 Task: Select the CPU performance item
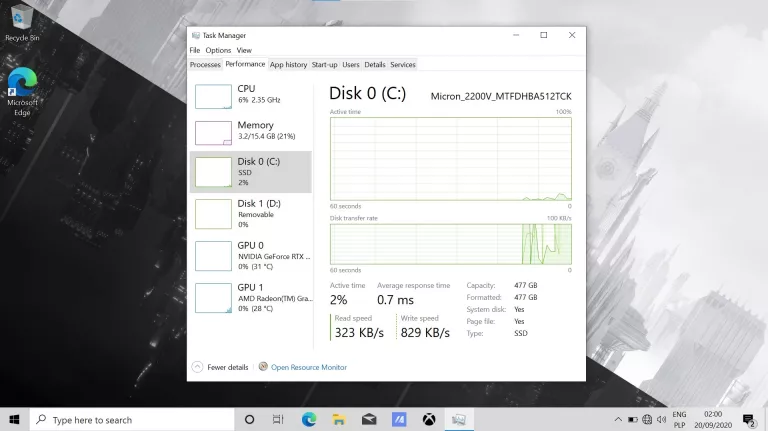251,96
